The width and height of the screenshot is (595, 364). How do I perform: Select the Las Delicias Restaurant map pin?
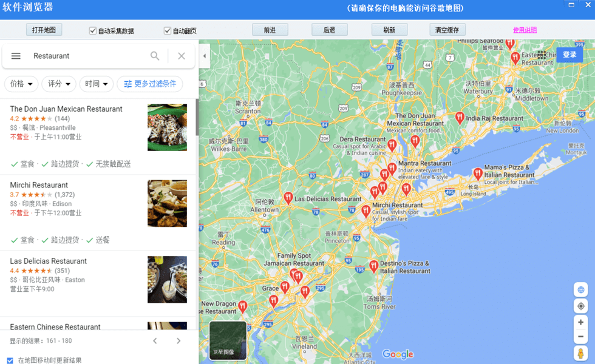(288, 198)
